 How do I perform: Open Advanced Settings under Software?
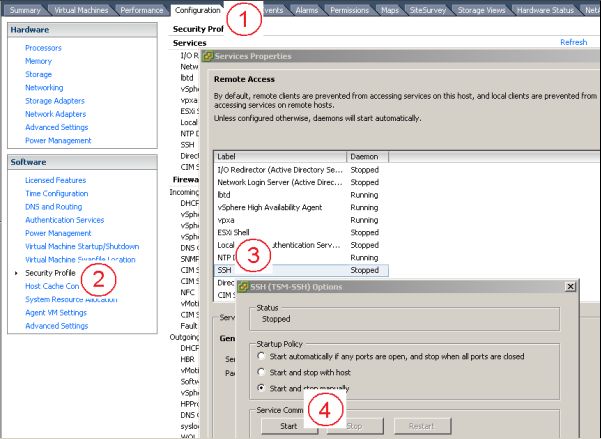click(56, 326)
